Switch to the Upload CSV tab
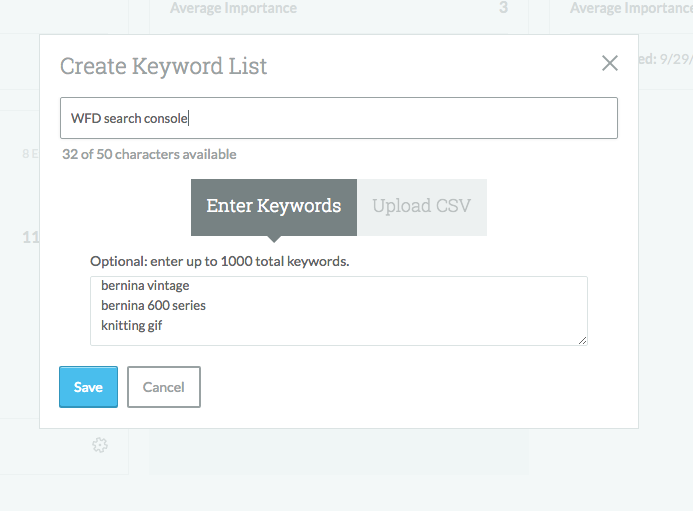The height and width of the screenshot is (511, 693). 421,207
